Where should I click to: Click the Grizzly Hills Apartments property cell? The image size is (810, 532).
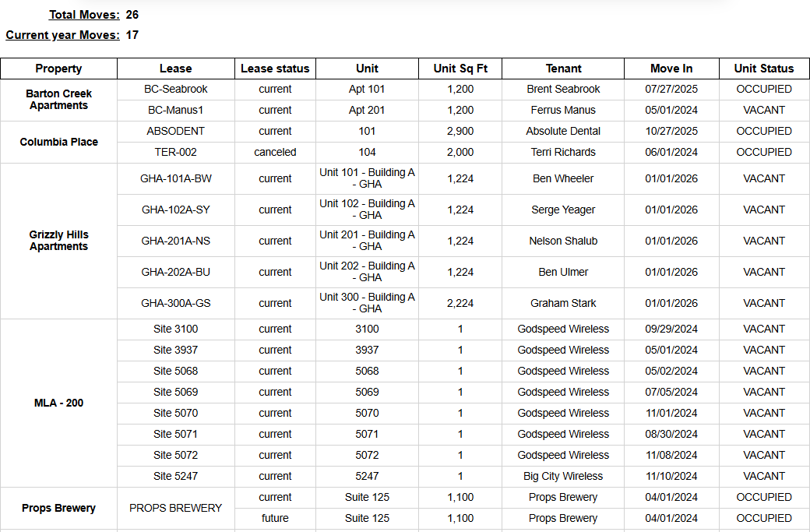pos(59,241)
